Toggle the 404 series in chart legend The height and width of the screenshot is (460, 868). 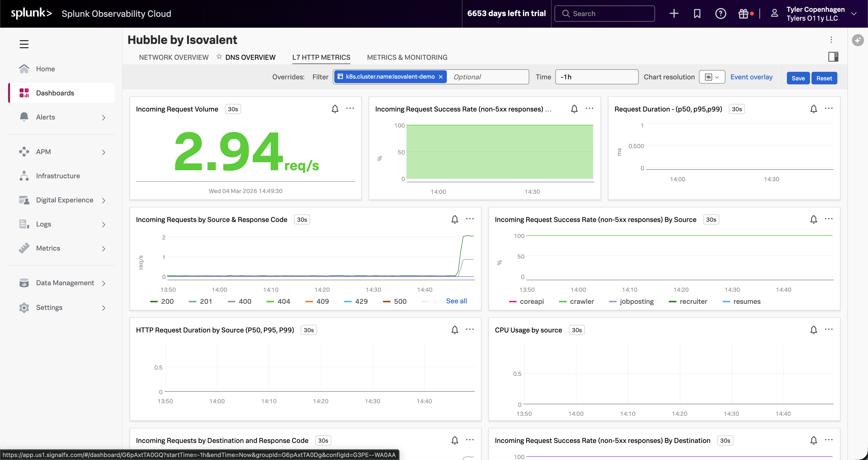[283, 301]
